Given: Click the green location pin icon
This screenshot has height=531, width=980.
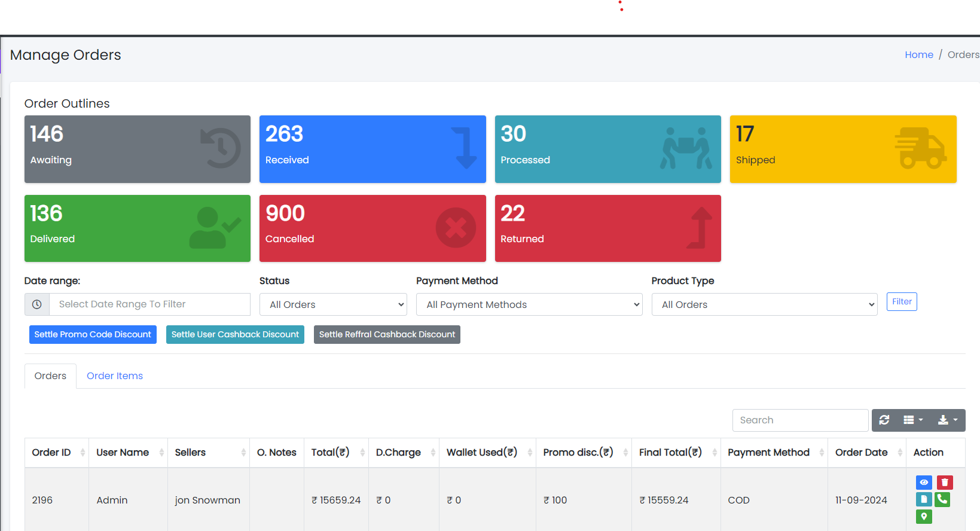Looking at the screenshot, I should 924,516.
